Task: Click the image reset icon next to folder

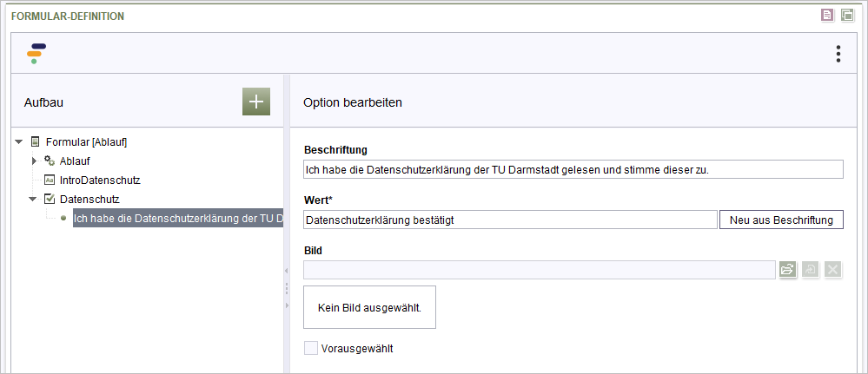Action: [x=811, y=269]
